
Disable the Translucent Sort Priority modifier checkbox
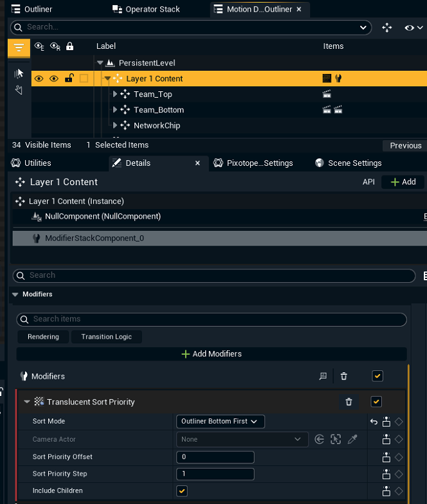click(377, 402)
